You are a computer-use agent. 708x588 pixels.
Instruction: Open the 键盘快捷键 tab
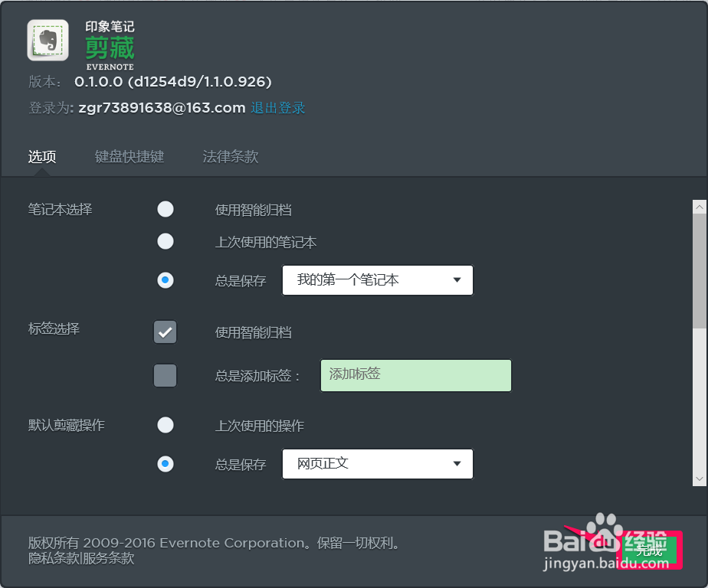pyautogui.click(x=129, y=157)
